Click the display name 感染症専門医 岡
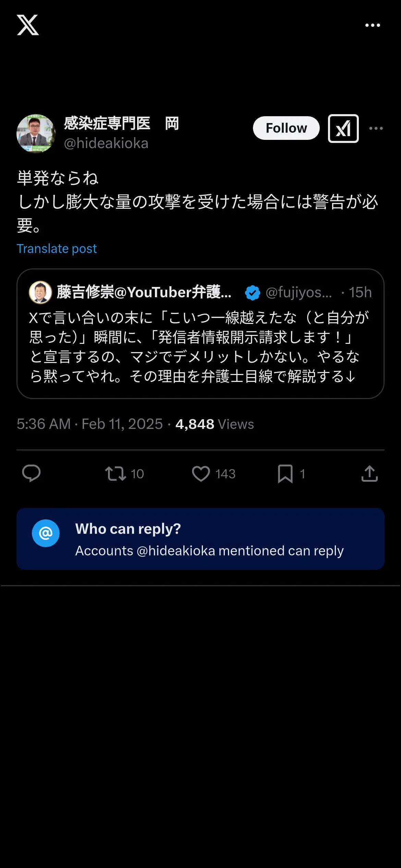Image resolution: width=401 pixels, height=868 pixels. (121, 123)
